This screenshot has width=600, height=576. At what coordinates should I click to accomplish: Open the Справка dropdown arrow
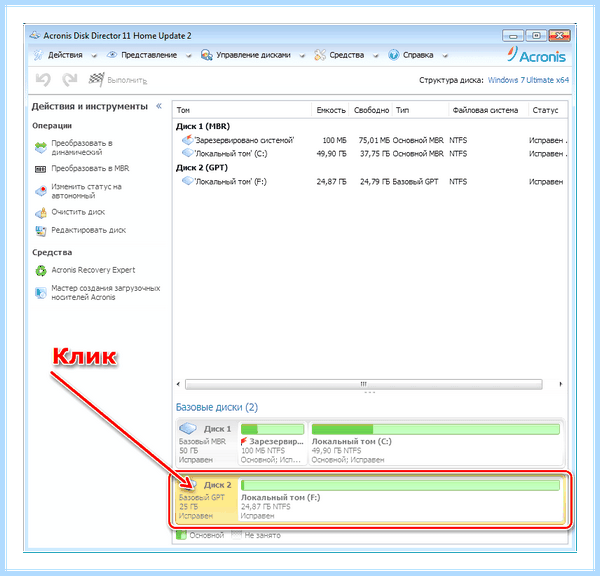click(445, 56)
